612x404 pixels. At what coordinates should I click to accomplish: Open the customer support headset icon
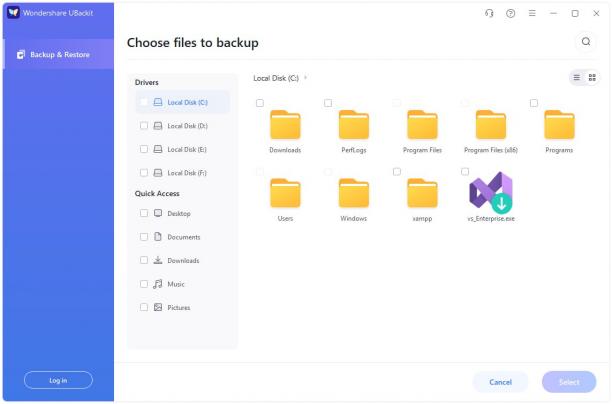(x=489, y=13)
